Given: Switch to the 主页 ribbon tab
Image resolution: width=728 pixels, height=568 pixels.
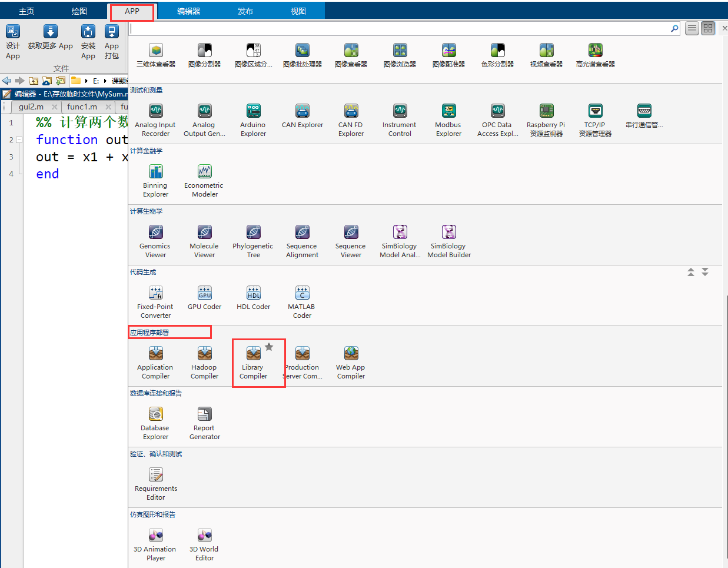Looking at the screenshot, I should click(x=26, y=11).
